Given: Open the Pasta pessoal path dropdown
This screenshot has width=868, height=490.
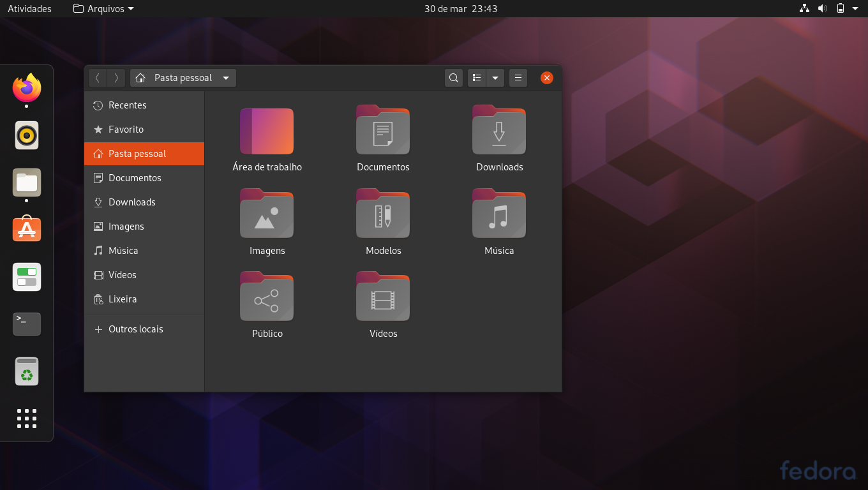Looking at the screenshot, I should (183, 78).
